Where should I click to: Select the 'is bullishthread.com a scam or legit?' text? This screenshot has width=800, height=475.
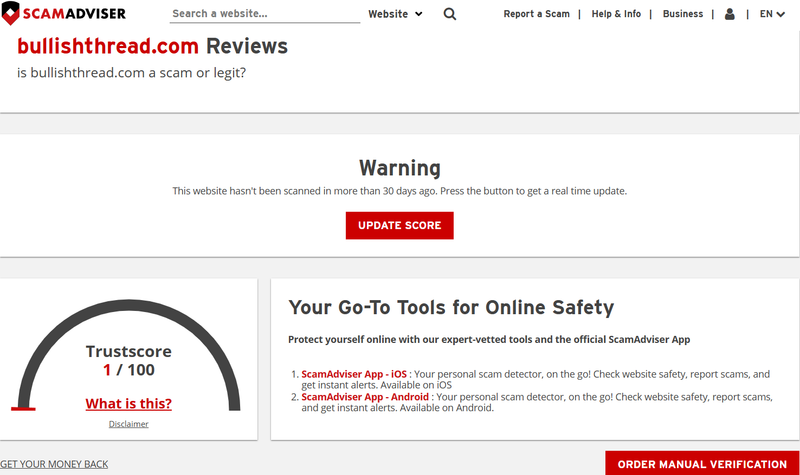(x=131, y=73)
